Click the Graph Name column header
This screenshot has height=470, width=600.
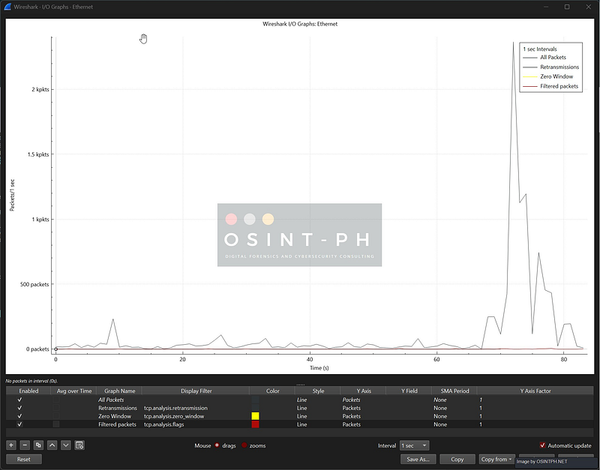coord(119,391)
